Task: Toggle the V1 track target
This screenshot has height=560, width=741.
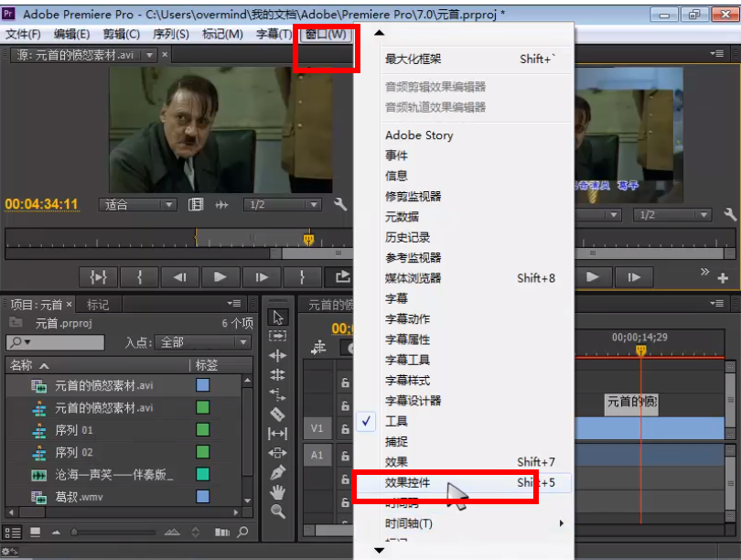Action: [x=317, y=428]
